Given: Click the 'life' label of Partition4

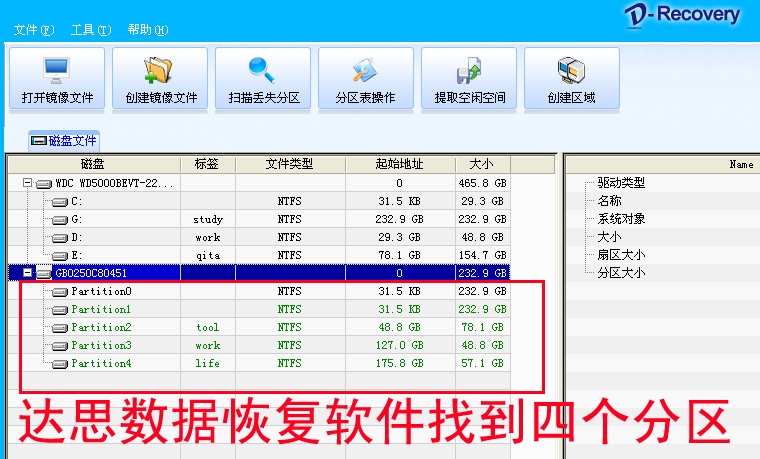Looking at the screenshot, I should pos(207,364).
